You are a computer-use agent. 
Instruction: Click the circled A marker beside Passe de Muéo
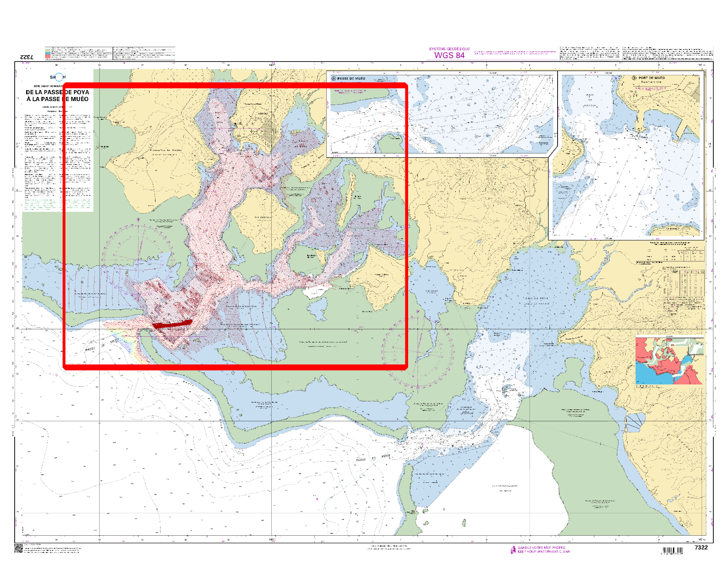pos(334,79)
